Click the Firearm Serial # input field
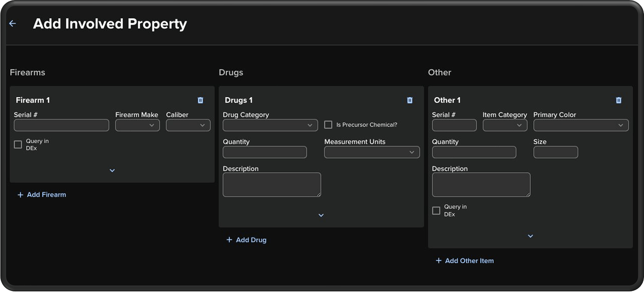This screenshot has height=292, width=644. (x=61, y=125)
